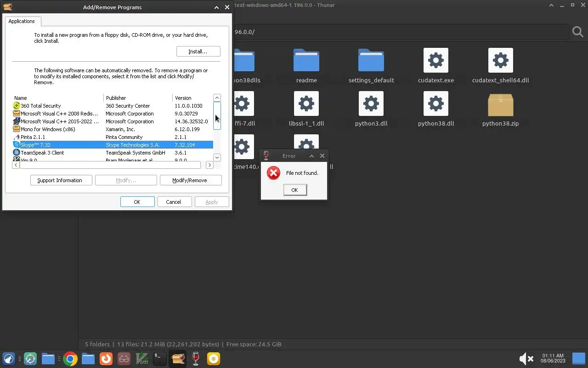Select the cudatext.exe file icon
The width and height of the screenshot is (588, 368).
pos(436,60)
